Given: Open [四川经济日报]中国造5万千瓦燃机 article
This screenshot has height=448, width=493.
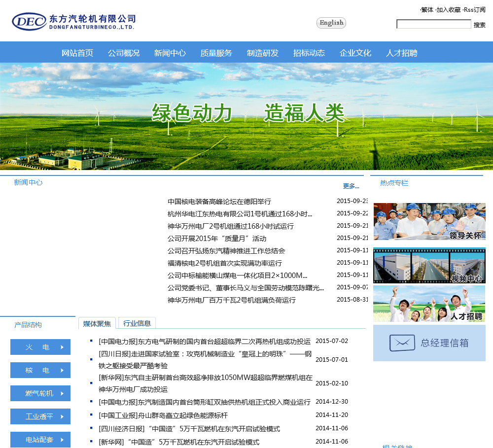Looking at the screenshot, I should pos(189,429).
